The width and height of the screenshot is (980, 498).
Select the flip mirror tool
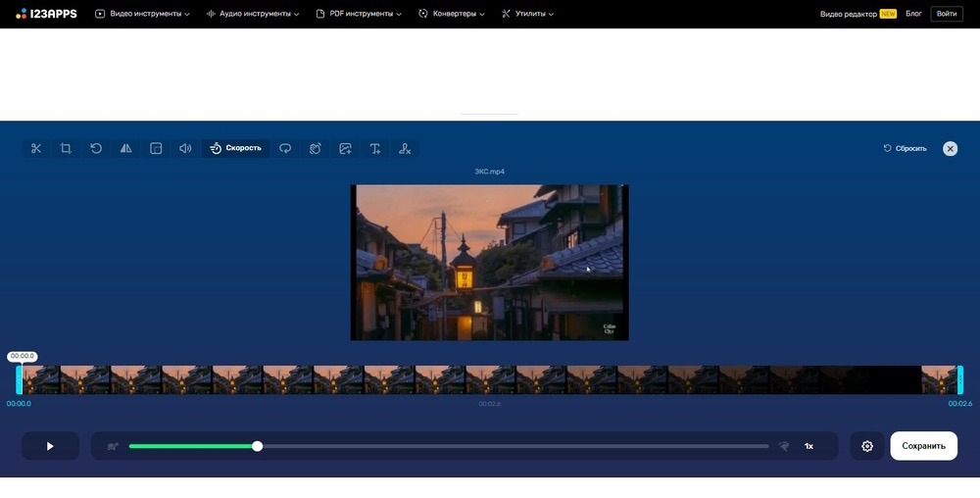(x=125, y=149)
